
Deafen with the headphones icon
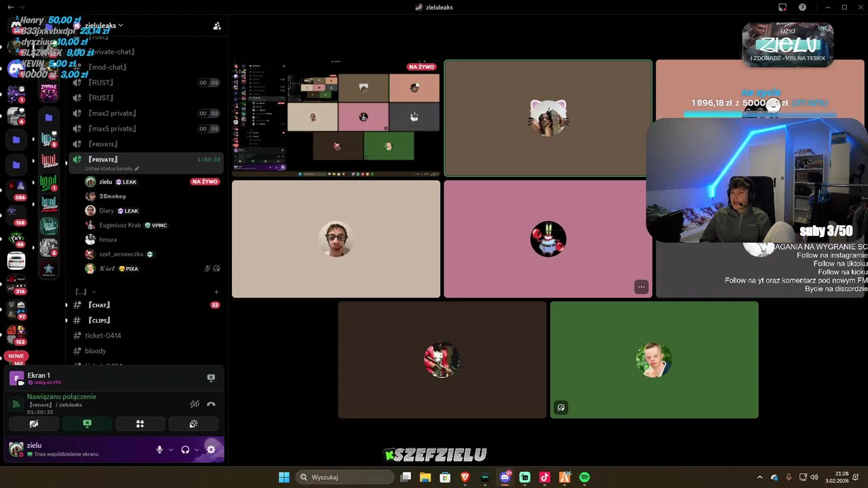[185, 449]
